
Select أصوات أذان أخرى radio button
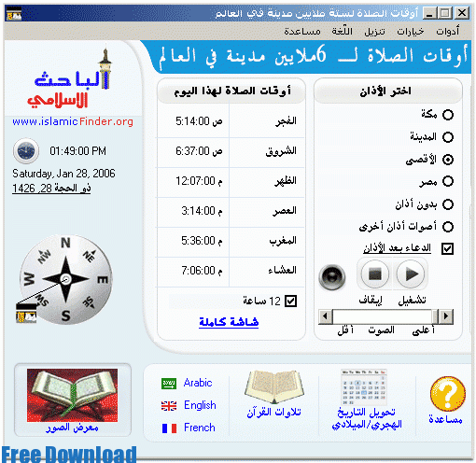pos(448,227)
